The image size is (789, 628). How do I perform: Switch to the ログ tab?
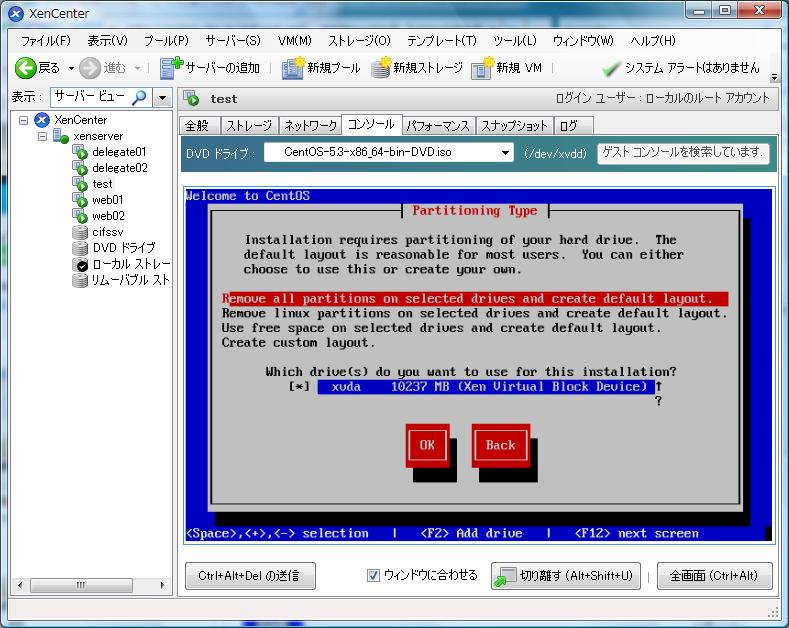point(574,125)
